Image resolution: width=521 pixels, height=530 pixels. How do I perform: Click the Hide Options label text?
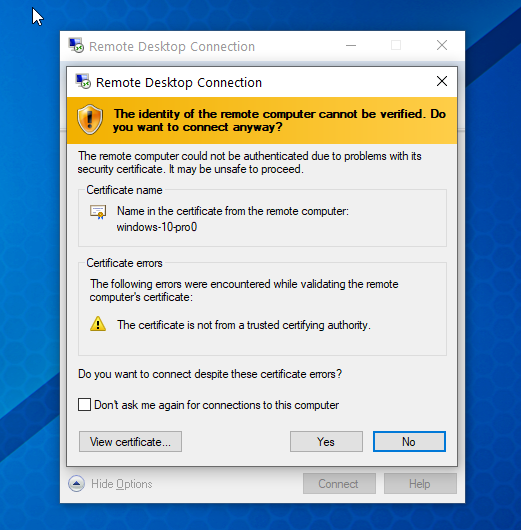[122, 484]
